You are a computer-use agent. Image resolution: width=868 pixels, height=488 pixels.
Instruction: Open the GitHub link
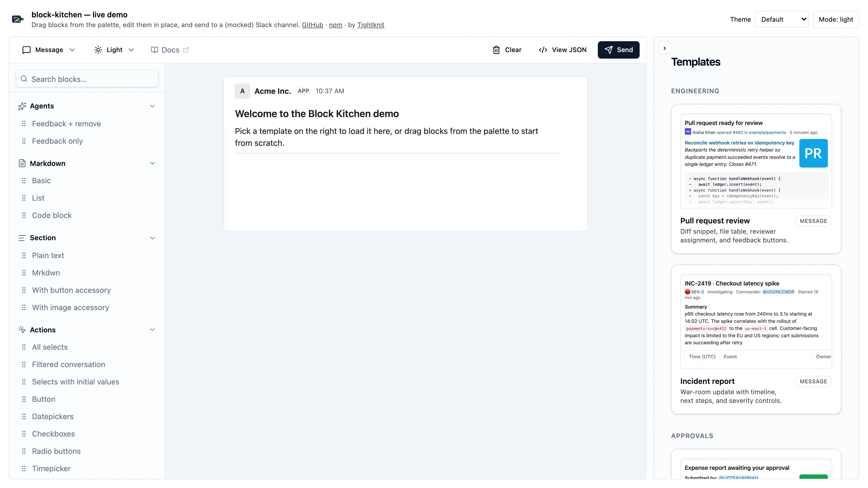pos(312,25)
